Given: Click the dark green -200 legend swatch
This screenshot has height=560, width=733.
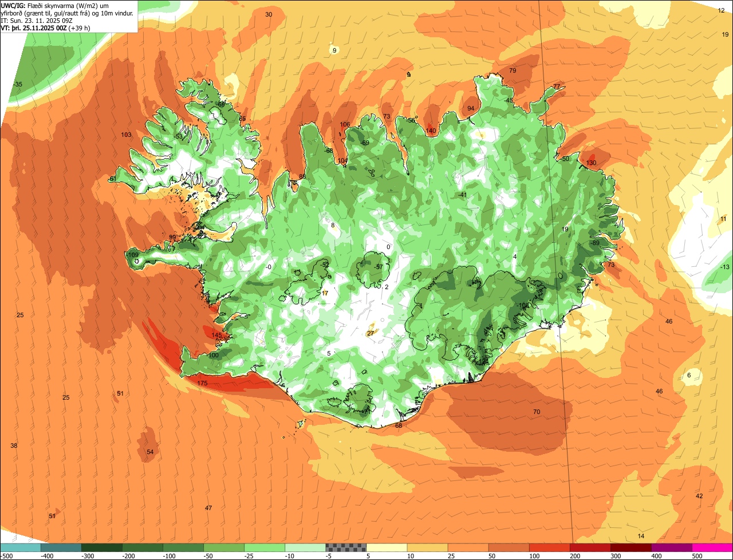Looking at the screenshot, I should (143, 547).
